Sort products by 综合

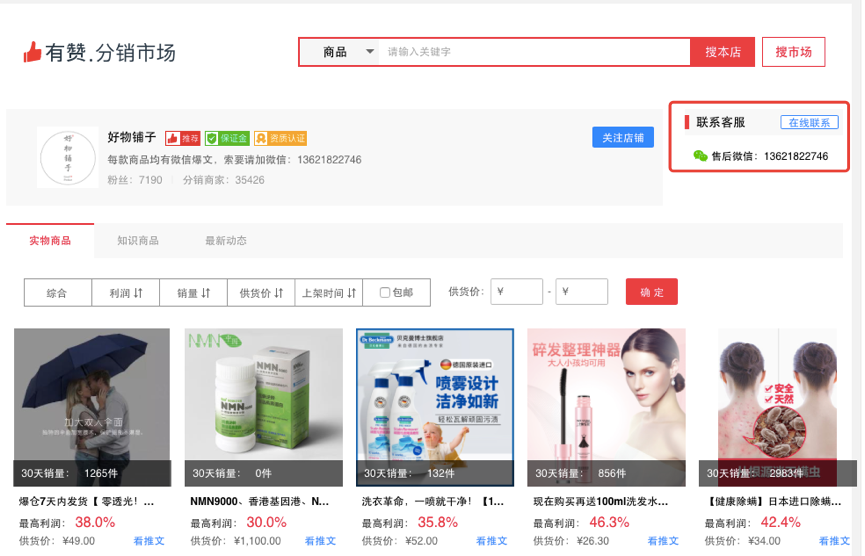[x=57, y=292]
